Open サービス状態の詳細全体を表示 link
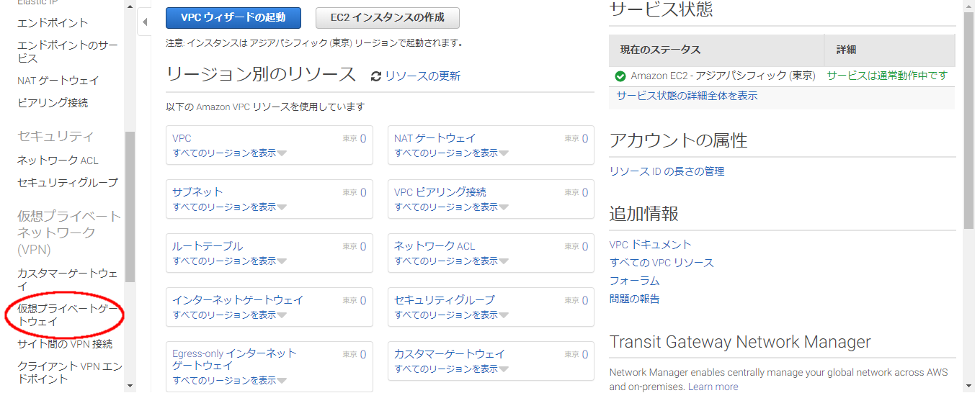Image resolution: width=980 pixels, height=393 pixels. (687, 96)
